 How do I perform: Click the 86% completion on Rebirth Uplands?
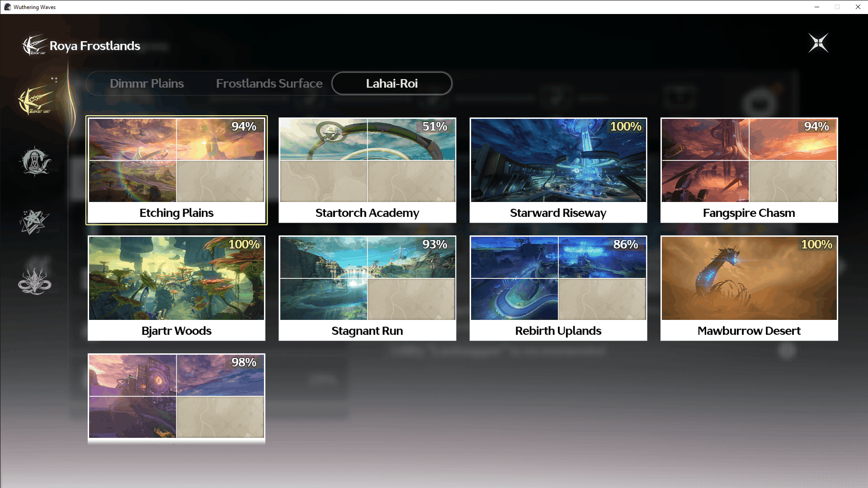coord(626,244)
